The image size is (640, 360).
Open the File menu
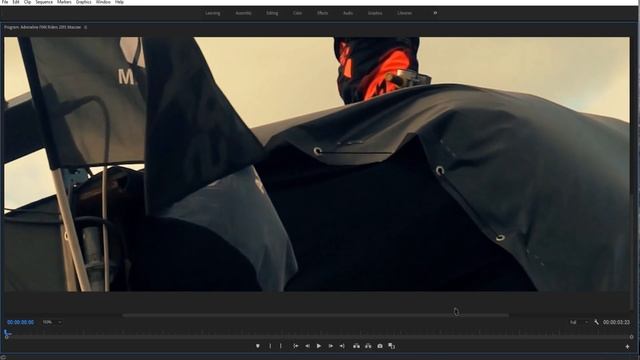point(5,2)
